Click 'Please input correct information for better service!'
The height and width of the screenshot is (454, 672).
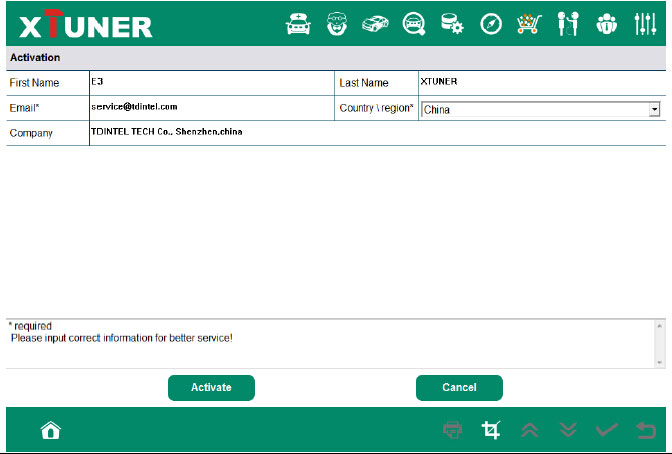point(122,338)
